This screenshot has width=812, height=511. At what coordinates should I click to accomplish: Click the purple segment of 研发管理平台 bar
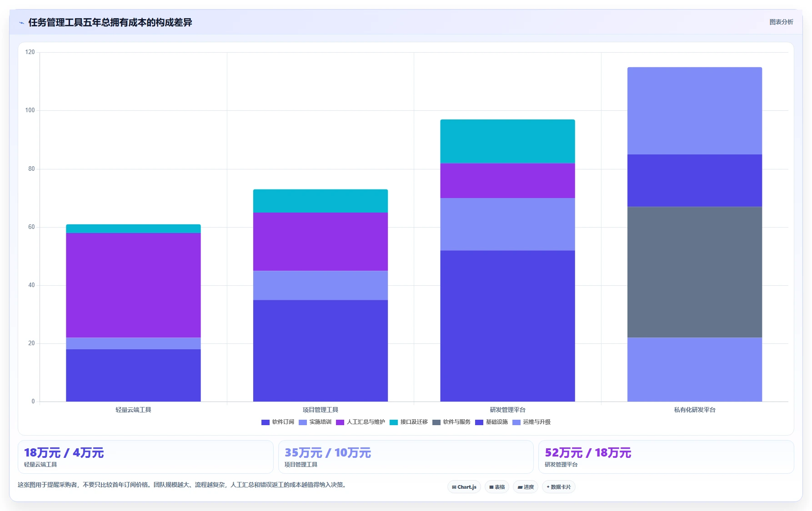tap(507, 181)
